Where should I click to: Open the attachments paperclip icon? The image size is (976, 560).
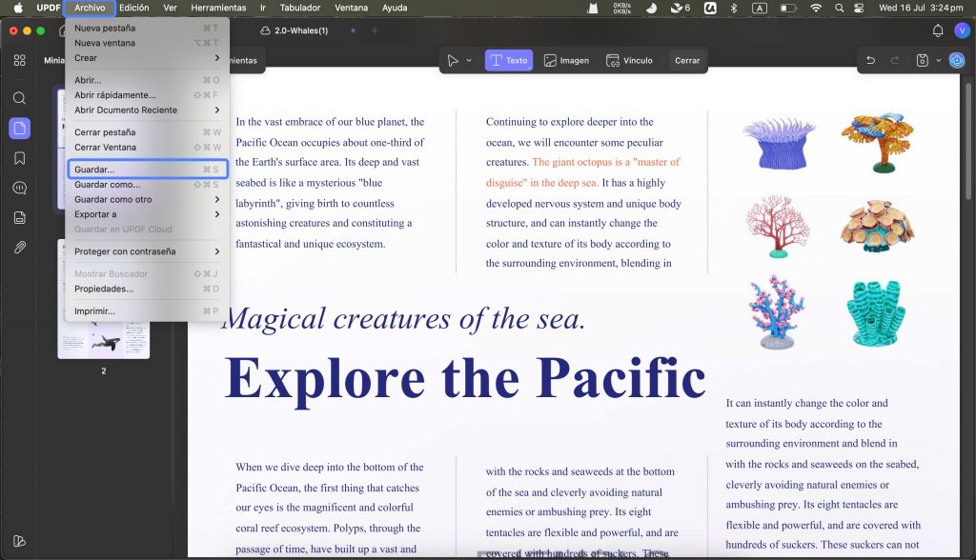tap(20, 248)
